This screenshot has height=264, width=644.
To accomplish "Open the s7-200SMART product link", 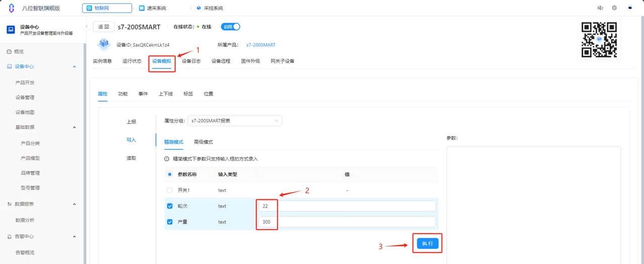I will 261,45.
